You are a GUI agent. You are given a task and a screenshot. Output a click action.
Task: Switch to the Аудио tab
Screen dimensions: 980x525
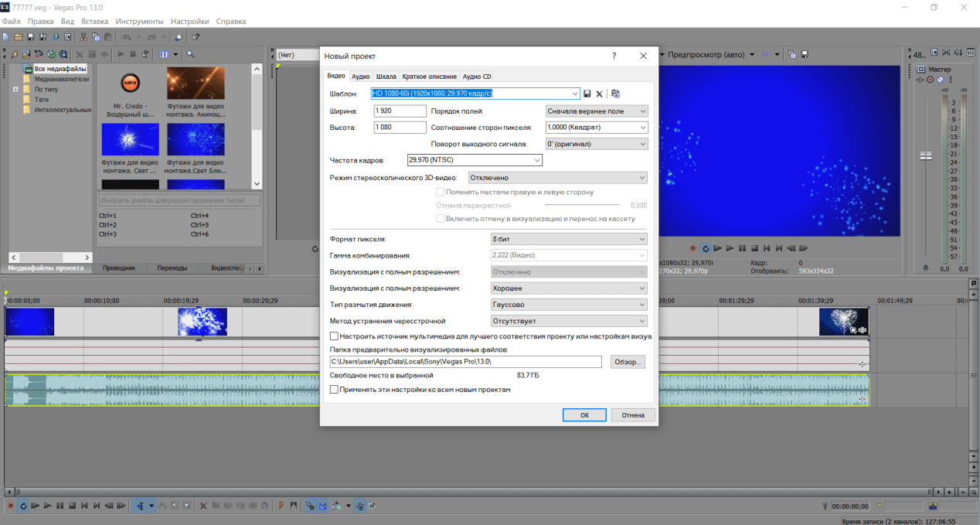(x=361, y=77)
